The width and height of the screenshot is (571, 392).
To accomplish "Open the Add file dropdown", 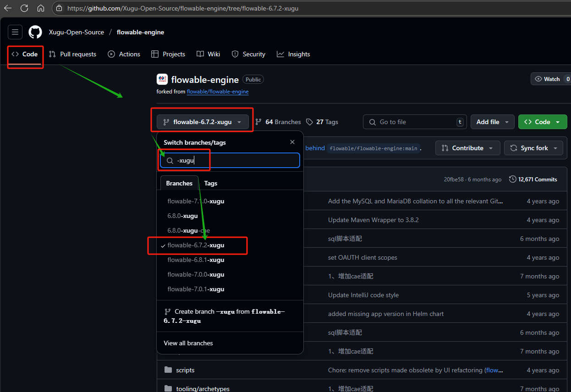I will coord(492,122).
